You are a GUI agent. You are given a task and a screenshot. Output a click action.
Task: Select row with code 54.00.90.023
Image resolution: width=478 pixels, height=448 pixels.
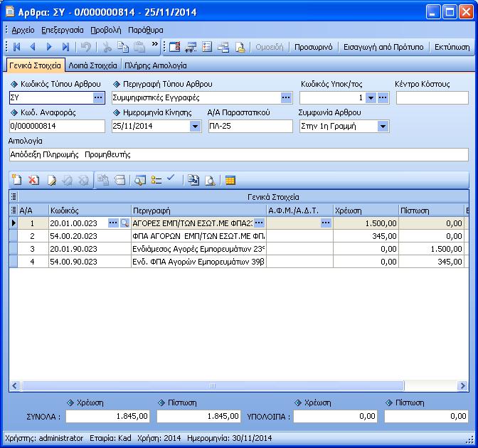point(238,262)
